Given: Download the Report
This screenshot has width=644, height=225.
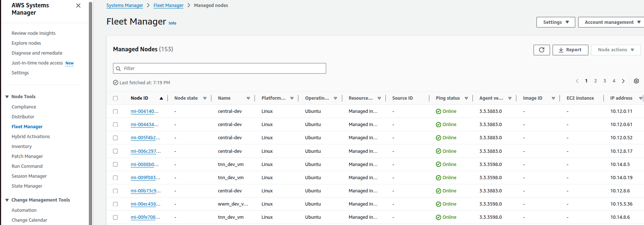Looking at the screenshot, I should point(570,50).
